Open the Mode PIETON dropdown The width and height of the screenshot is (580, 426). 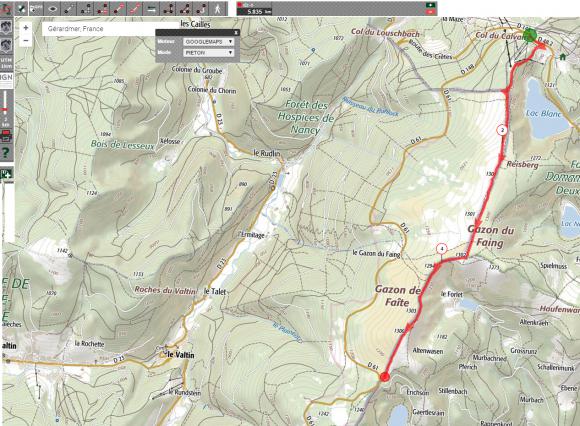209,53
